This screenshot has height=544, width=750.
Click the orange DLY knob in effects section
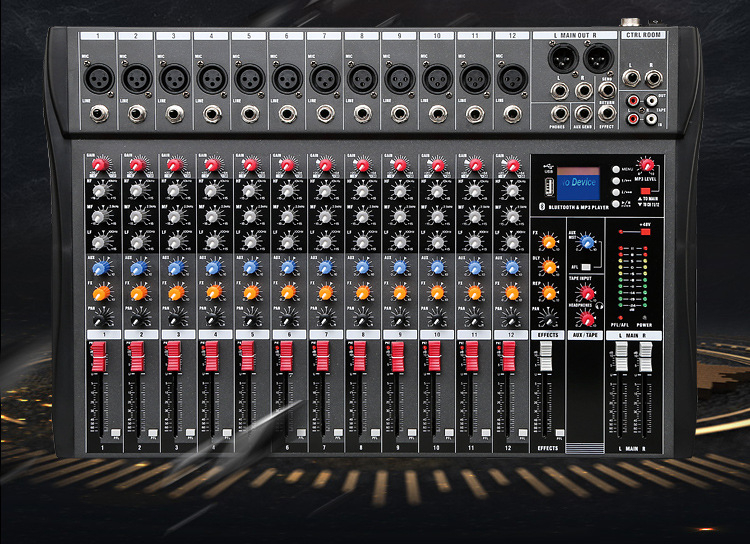click(548, 268)
